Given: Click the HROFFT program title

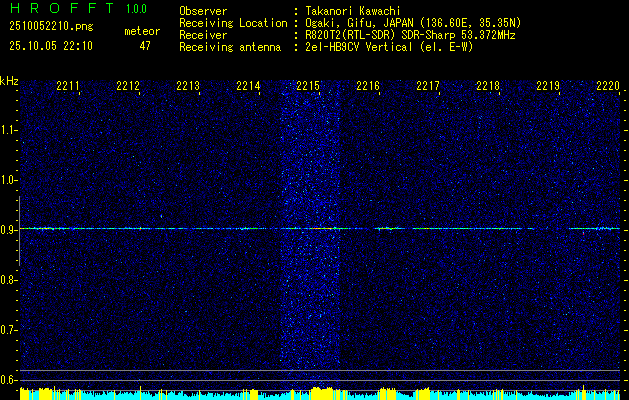Looking at the screenshot, I should tap(63, 8).
